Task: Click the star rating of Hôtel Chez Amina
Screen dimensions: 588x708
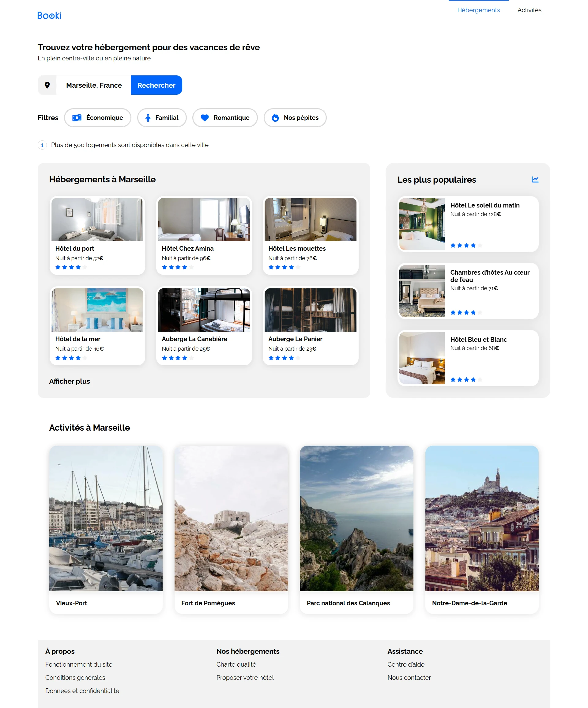Action: tap(178, 267)
